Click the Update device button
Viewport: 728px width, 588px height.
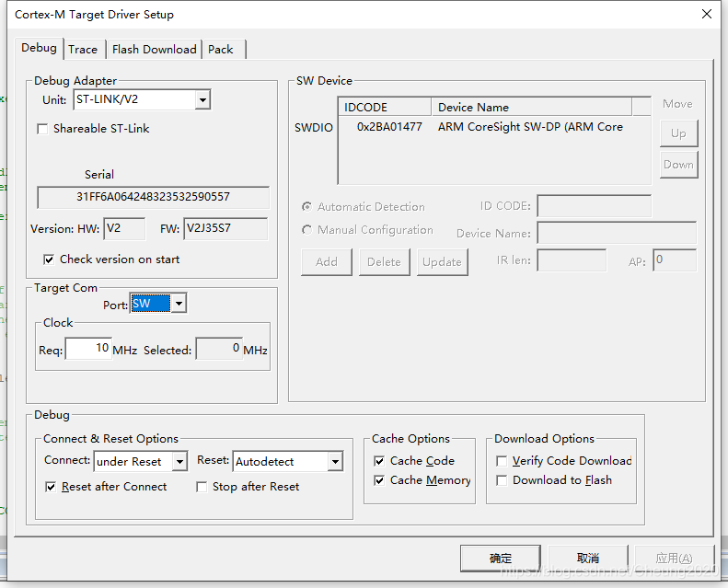click(442, 261)
